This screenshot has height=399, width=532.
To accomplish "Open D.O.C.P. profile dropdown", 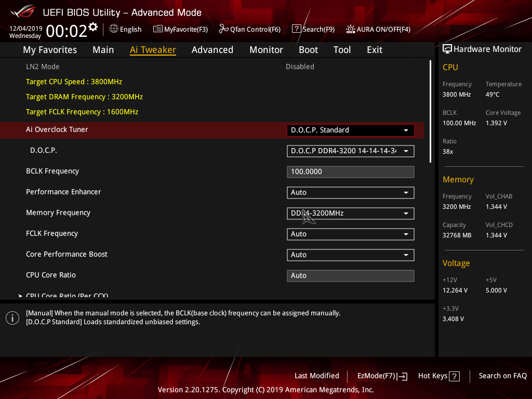I will point(351,151).
